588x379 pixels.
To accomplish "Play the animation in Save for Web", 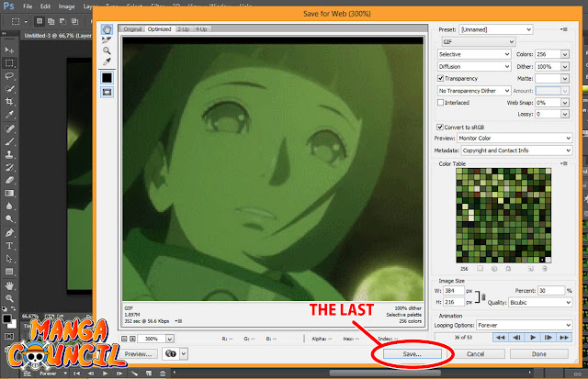I will click(533, 338).
